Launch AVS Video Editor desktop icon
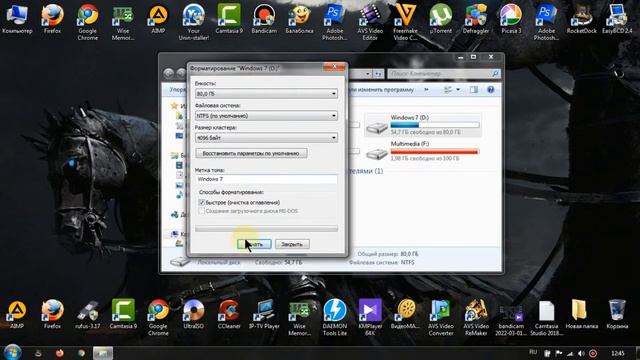640x360 pixels. pos(370,22)
